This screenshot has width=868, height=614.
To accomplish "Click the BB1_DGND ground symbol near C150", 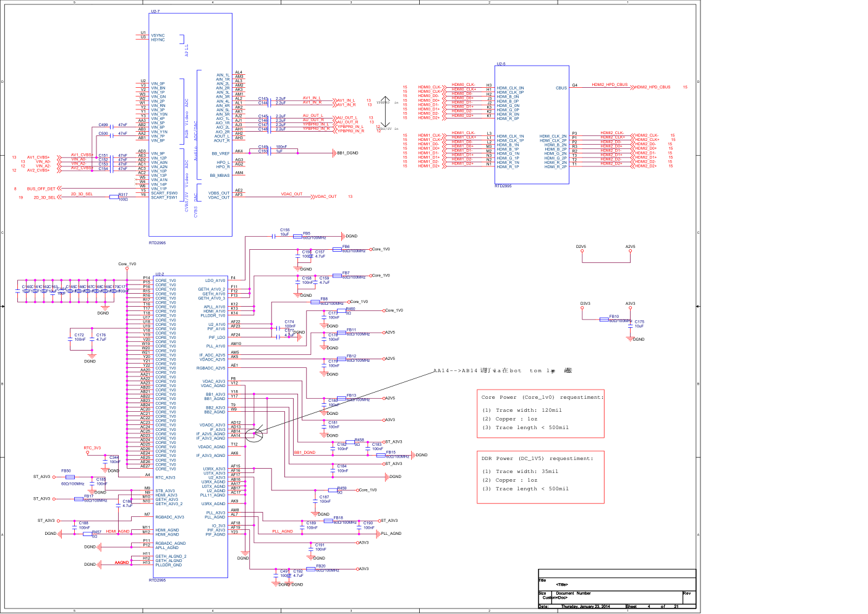I will [333, 153].
